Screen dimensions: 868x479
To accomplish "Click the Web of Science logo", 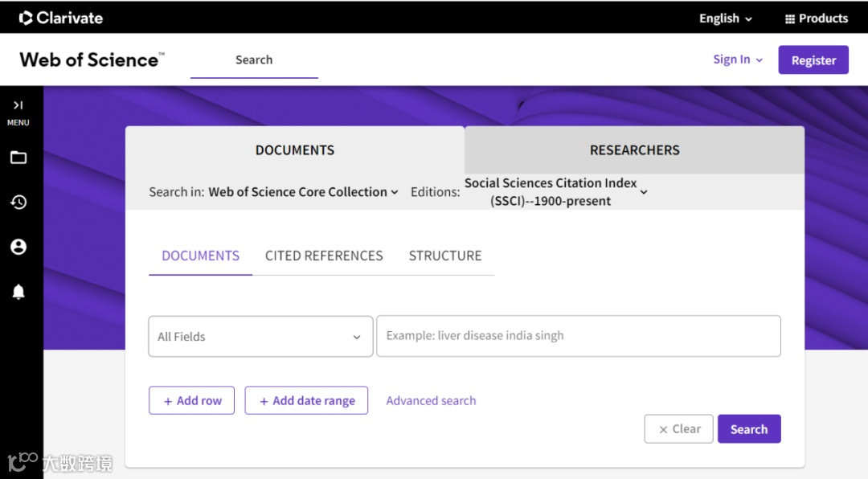I will [x=92, y=59].
